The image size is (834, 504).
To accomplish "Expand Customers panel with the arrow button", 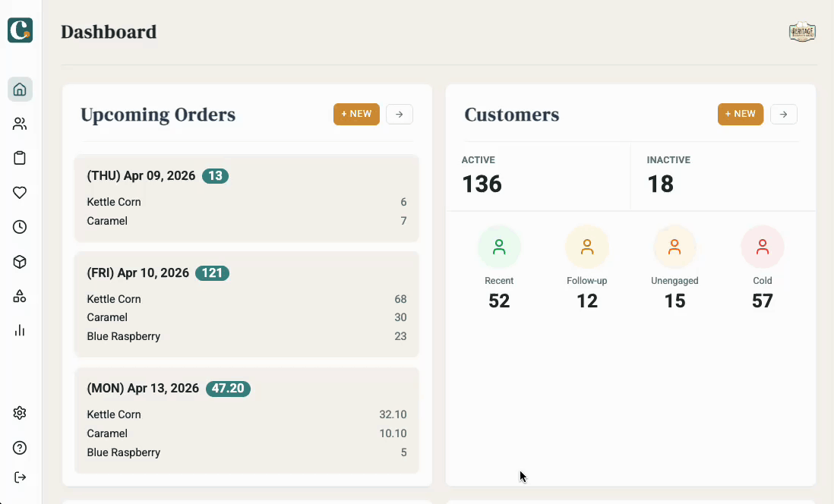I will [784, 115].
